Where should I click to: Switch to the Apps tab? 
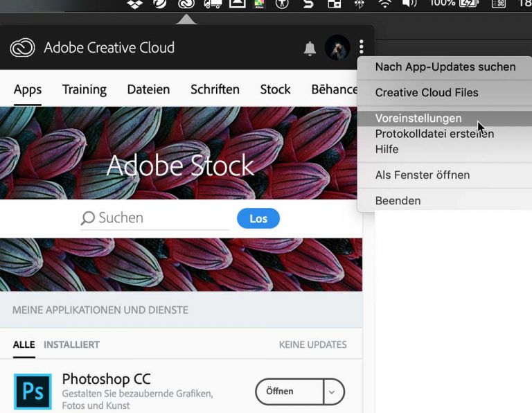[x=28, y=89]
